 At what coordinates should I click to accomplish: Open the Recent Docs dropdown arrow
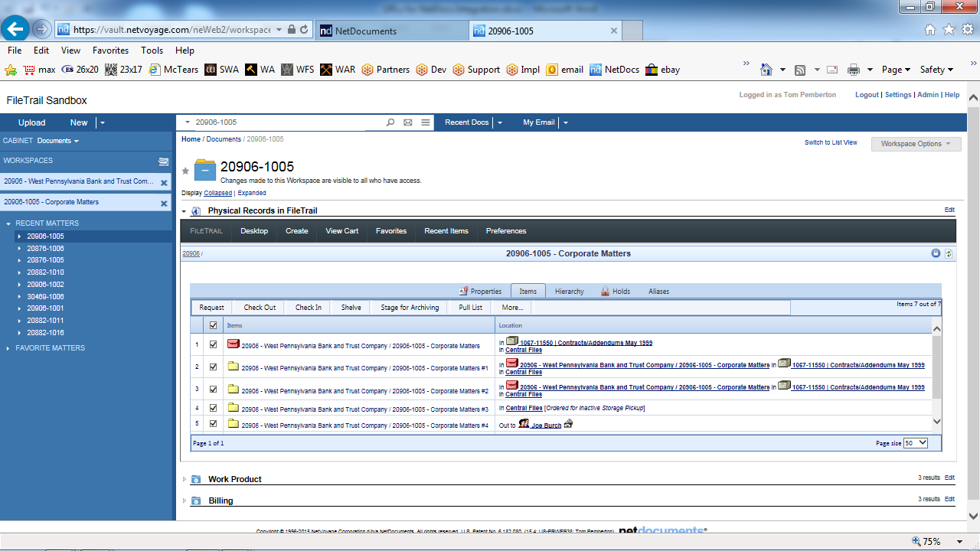(x=500, y=122)
